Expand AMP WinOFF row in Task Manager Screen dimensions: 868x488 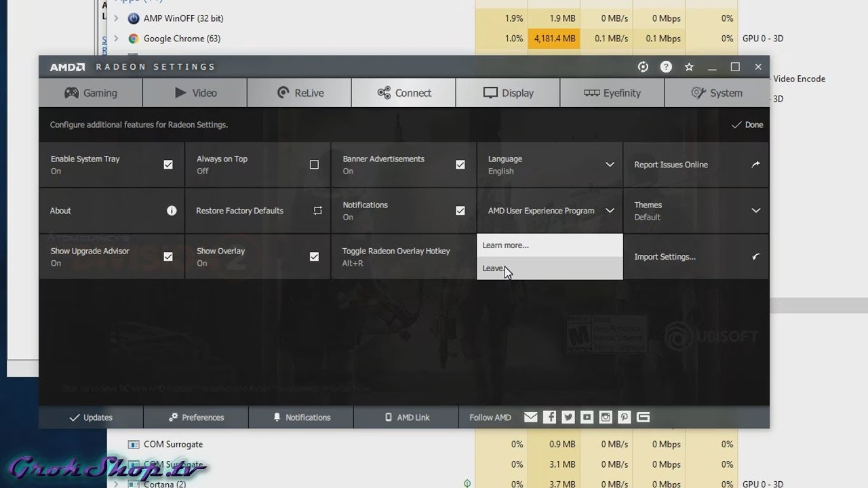point(116,18)
